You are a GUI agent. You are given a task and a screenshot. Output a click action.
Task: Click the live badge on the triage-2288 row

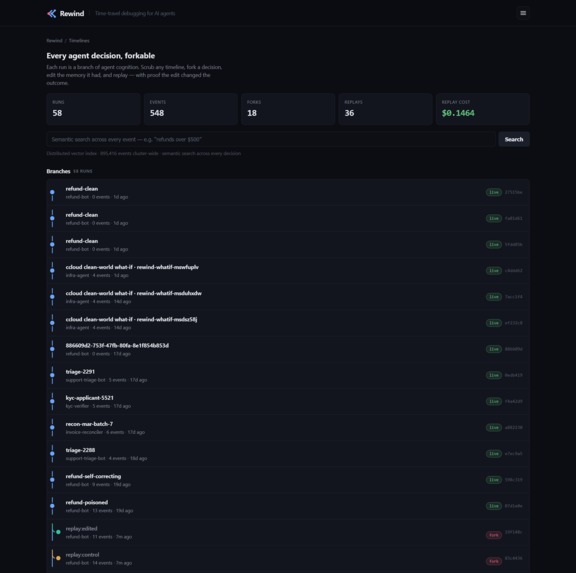[x=494, y=454]
